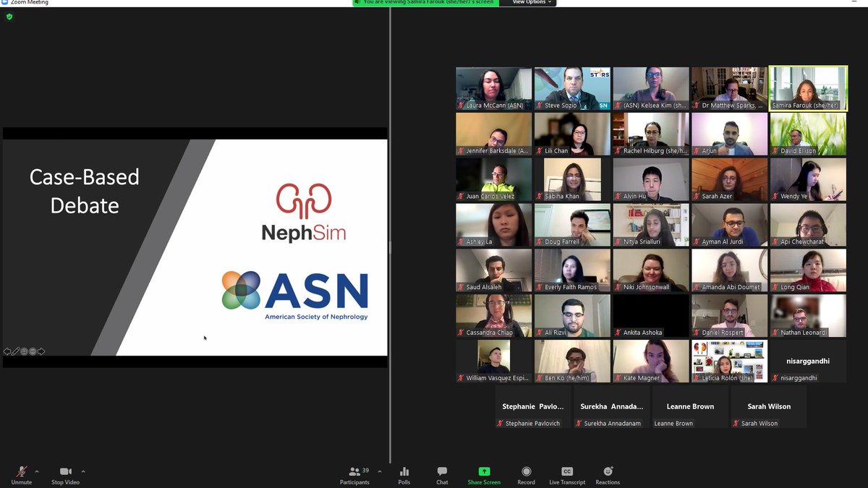
Task: Select Kelsea Kim's video tile
Action: pyautogui.click(x=651, y=89)
